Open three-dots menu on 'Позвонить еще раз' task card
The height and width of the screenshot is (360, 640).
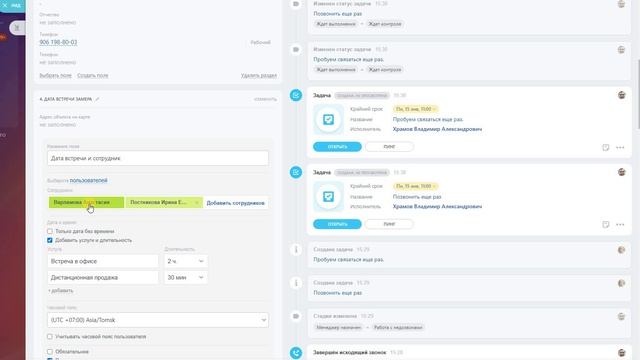[x=620, y=224]
